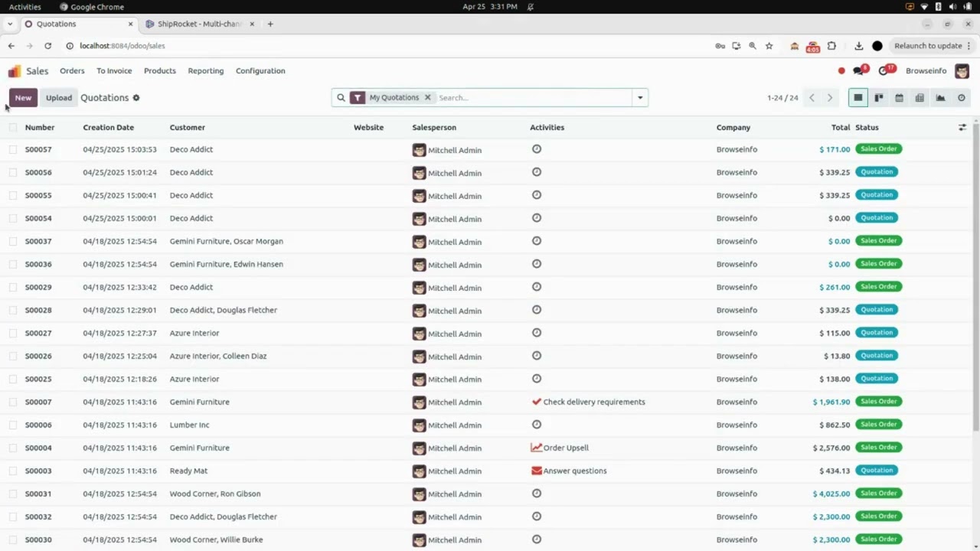Open Chrome tab search dropdown
Image resolution: width=980 pixels, height=551 pixels.
[x=9, y=24]
